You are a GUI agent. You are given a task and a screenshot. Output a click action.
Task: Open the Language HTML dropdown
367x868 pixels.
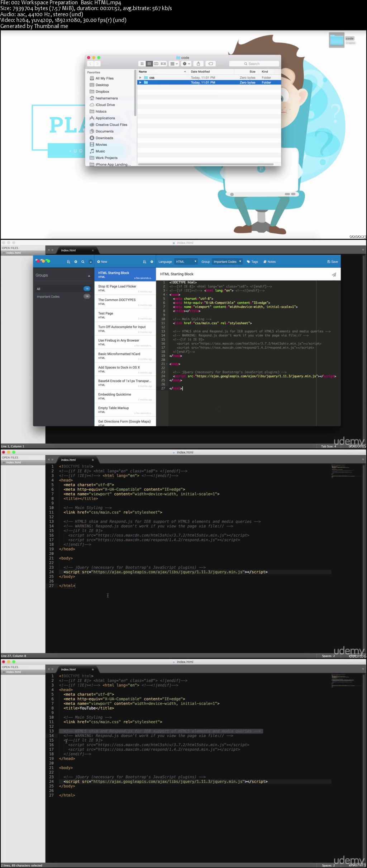pyautogui.click(x=186, y=262)
